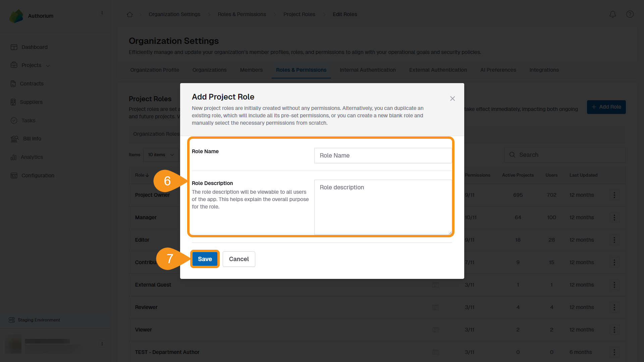The image size is (644, 362).
Task: Open the Project Owner row actions menu
Action: tap(614, 195)
